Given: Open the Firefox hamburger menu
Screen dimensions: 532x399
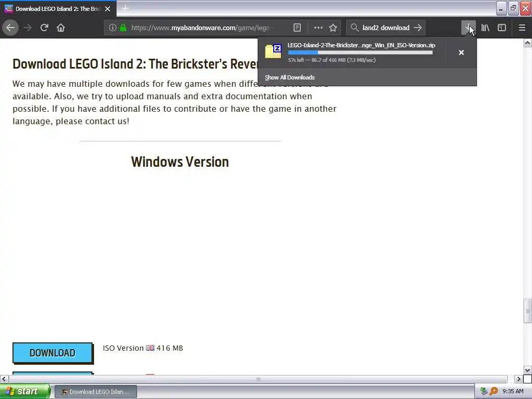Looking at the screenshot, I should (522, 28).
